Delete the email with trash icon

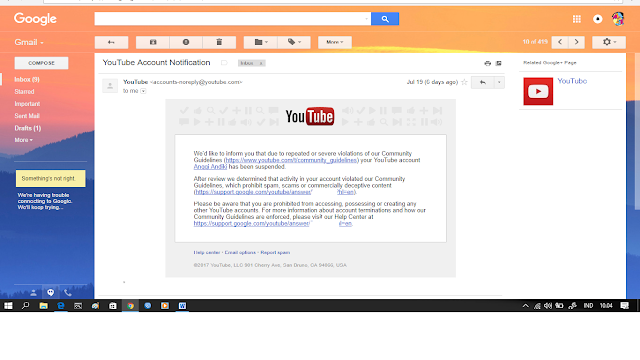tap(219, 42)
